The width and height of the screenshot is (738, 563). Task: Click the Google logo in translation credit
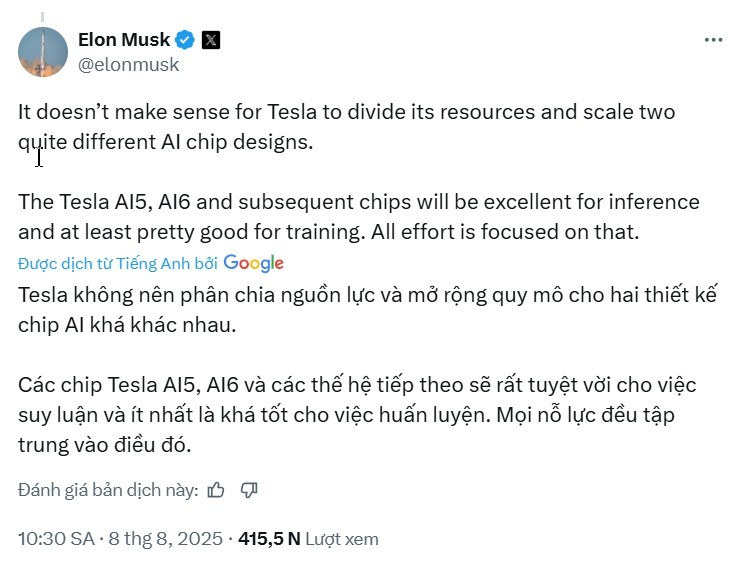click(254, 263)
